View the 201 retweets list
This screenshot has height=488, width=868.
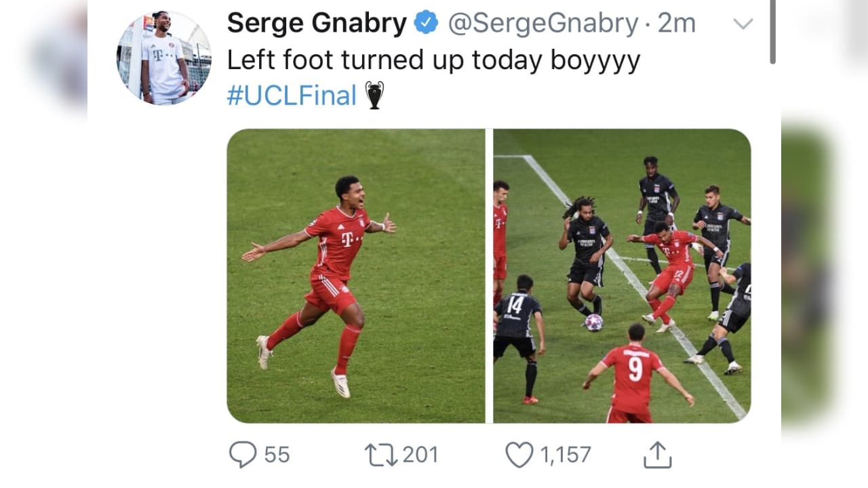pos(418,454)
